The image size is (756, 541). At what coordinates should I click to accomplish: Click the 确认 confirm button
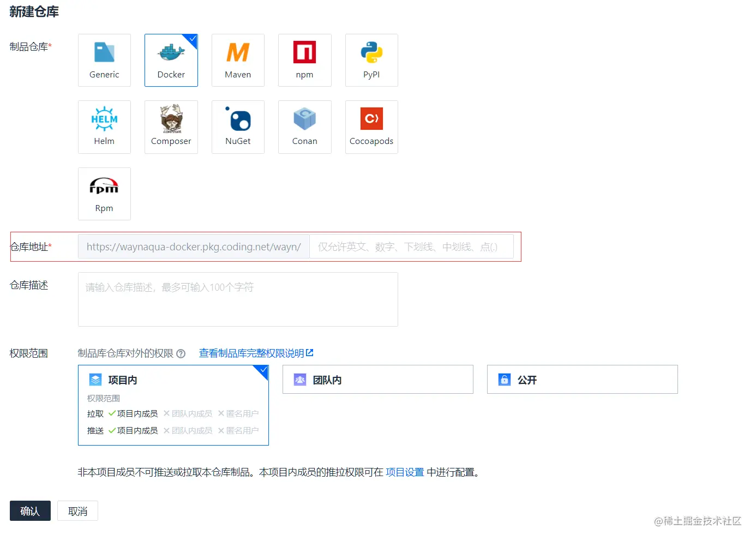pos(30,511)
